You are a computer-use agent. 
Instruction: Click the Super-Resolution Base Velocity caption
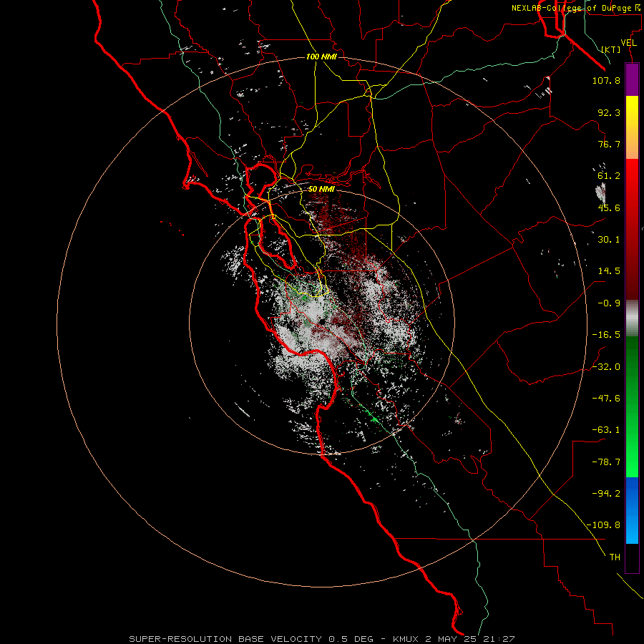[321, 639]
